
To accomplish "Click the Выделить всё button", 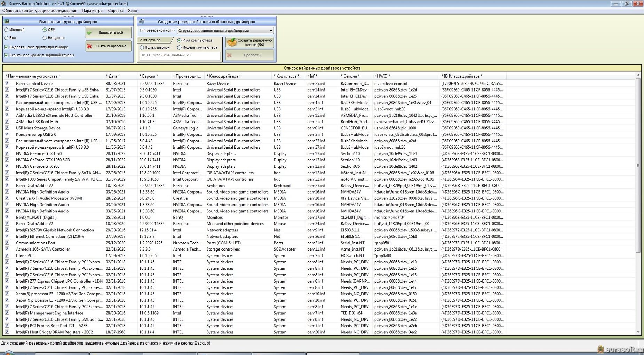I will (x=109, y=33).
